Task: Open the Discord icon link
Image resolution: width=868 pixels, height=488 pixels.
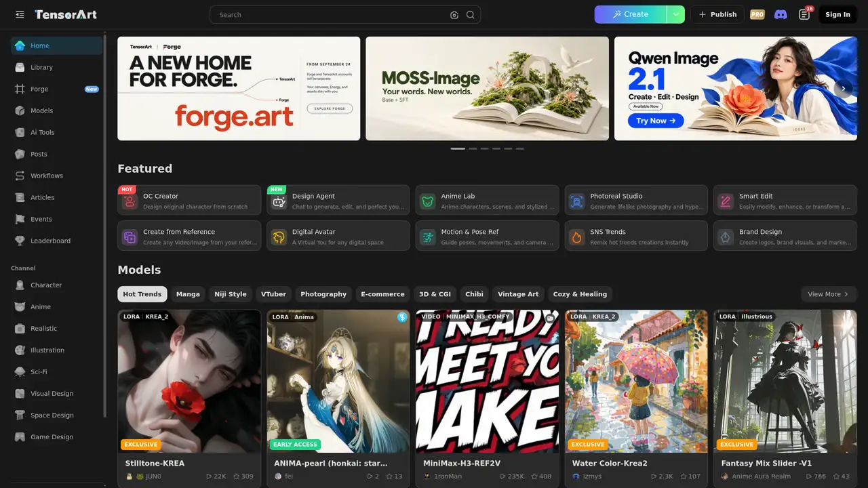Action: click(x=781, y=14)
